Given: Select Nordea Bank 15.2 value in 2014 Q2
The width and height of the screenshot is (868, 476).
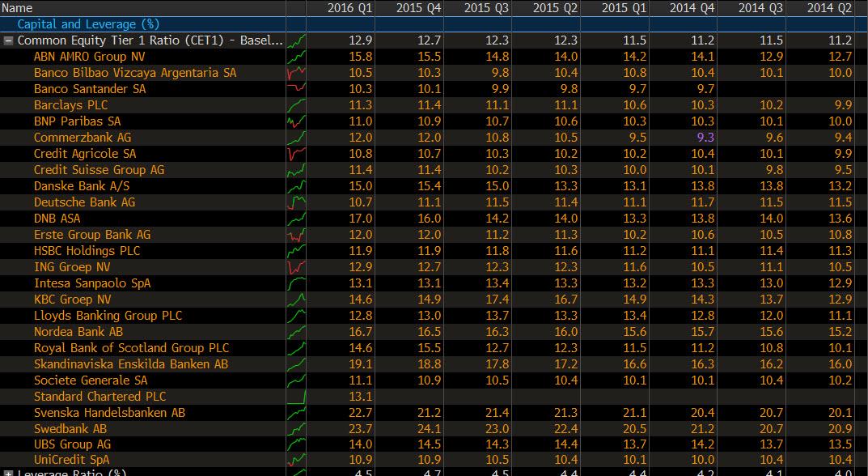Looking at the screenshot, I should (x=840, y=332).
